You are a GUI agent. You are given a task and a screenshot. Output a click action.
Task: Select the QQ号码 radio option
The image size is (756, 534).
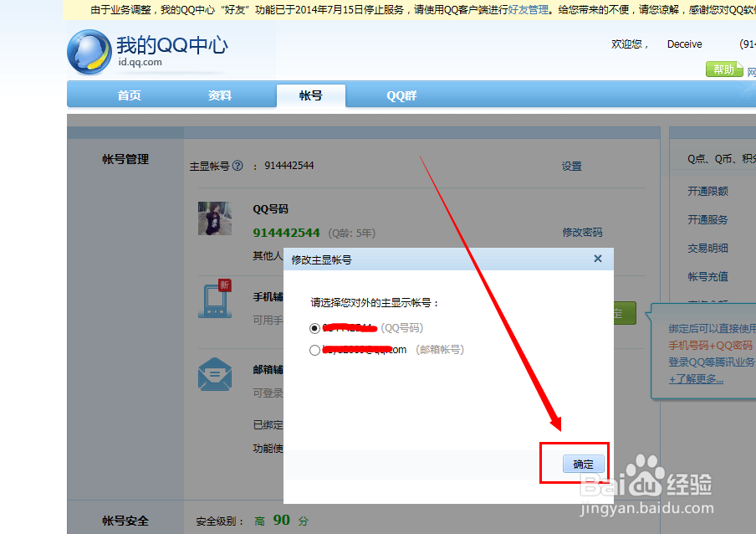pos(315,328)
